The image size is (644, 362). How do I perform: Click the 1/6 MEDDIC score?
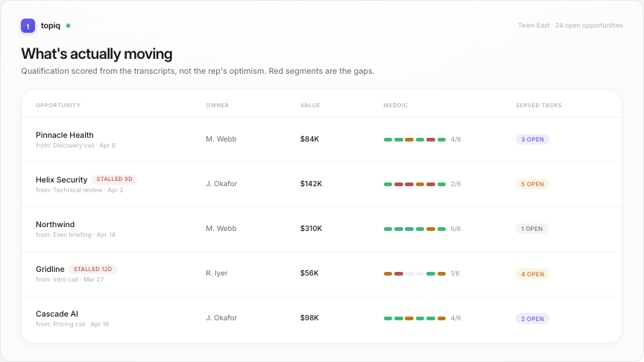[x=455, y=274]
